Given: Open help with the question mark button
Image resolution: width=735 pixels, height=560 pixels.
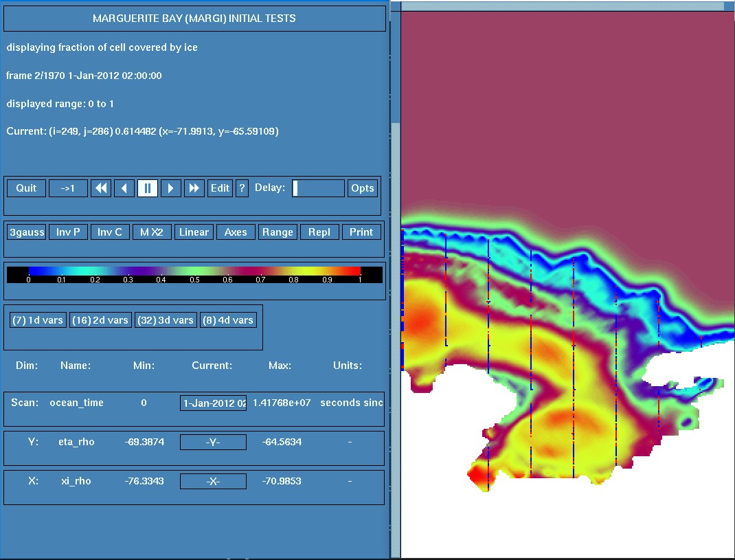Looking at the screenshot, I should pyautogui.click(x=241, y=188).
